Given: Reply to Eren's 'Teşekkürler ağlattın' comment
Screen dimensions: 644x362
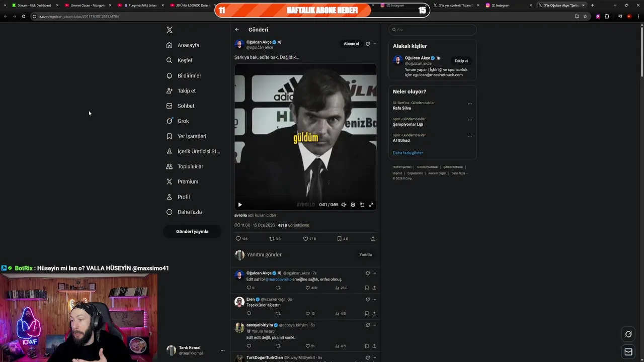Looking at the screenshot, I should pyautogui.click(x=249, y=314).
